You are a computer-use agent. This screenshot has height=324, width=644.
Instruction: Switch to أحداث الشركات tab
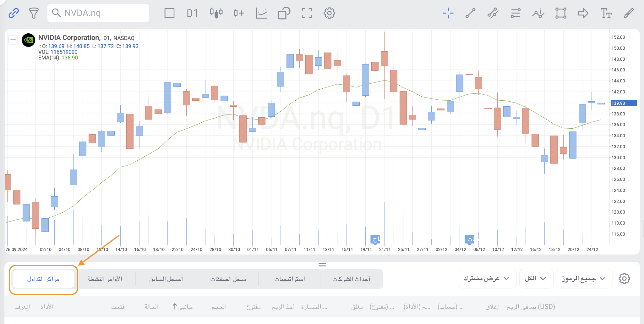[352, 279]
